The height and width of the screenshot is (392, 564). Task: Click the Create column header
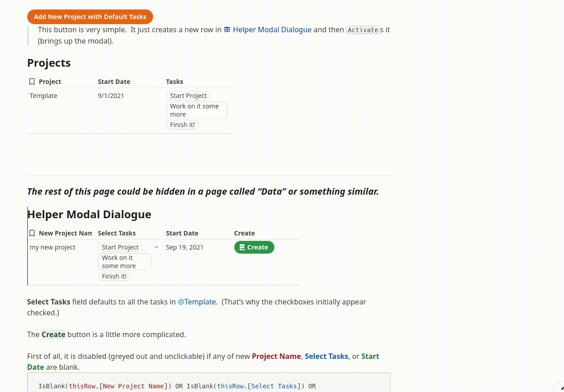[244, 233]
